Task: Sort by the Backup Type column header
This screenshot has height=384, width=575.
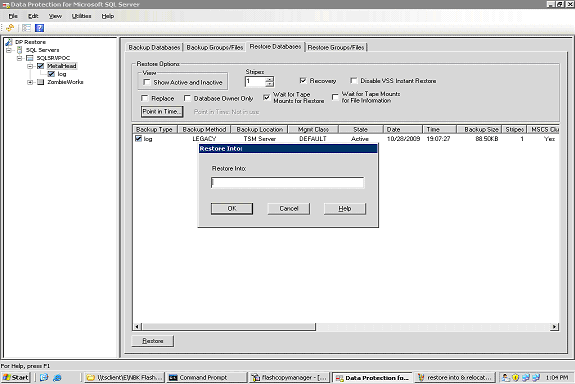Action: [x=154, y=129]
